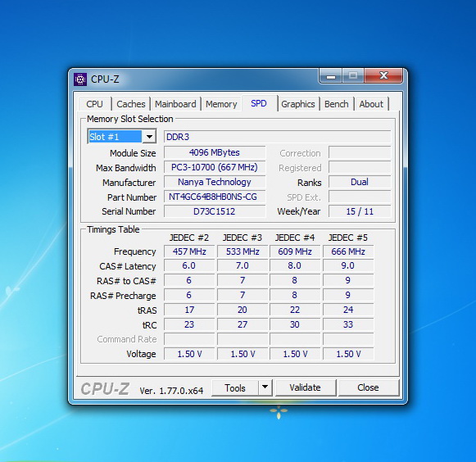Screen dimensions: 476x462
Task: Open the Tools dropdown arrow
Action: (265, 387)
